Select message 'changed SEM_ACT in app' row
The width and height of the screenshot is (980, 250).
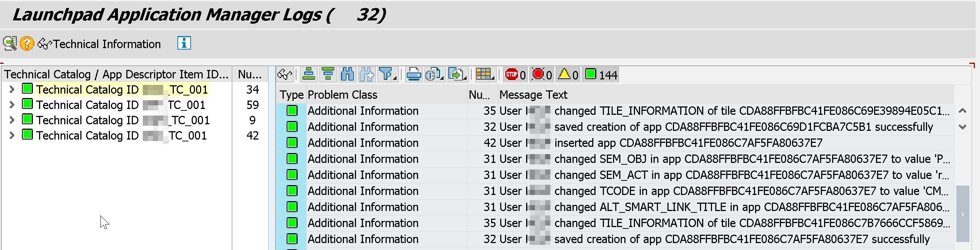click(x=726, y=175)
